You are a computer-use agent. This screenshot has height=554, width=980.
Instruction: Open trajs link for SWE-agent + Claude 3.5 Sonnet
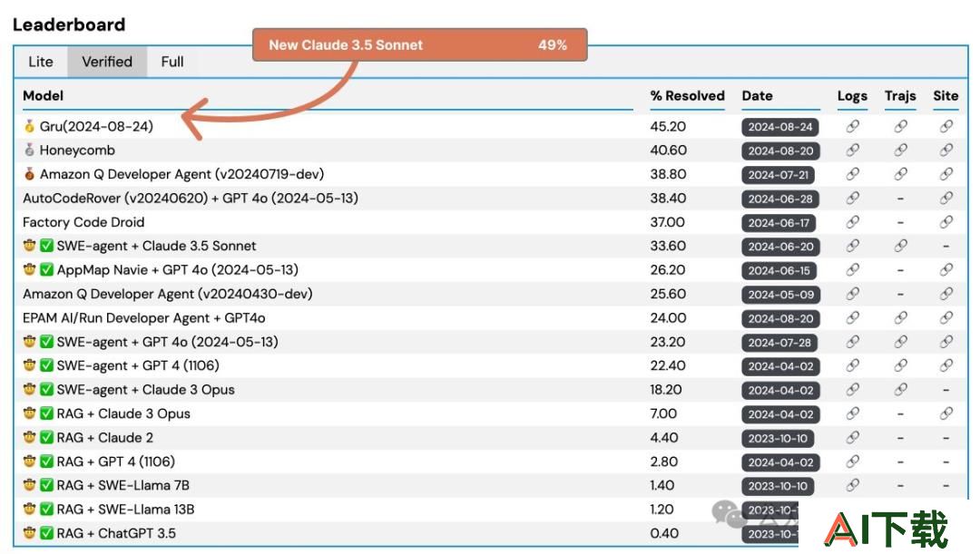(900, 246)
